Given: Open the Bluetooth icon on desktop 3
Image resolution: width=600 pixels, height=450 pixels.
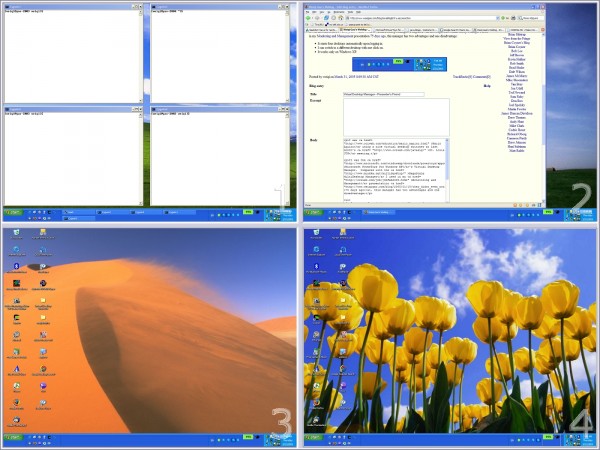Looking at the screenshot, I should tap(16, 266).
